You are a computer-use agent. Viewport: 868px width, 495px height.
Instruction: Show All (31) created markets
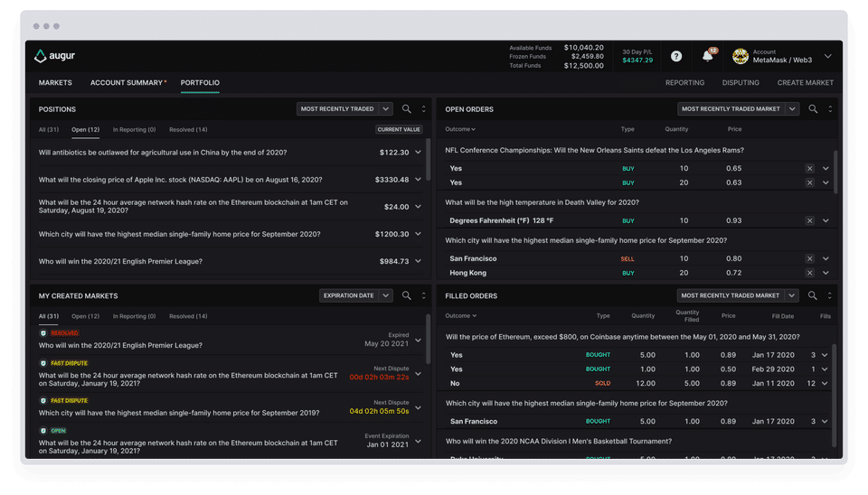(49, 316)
